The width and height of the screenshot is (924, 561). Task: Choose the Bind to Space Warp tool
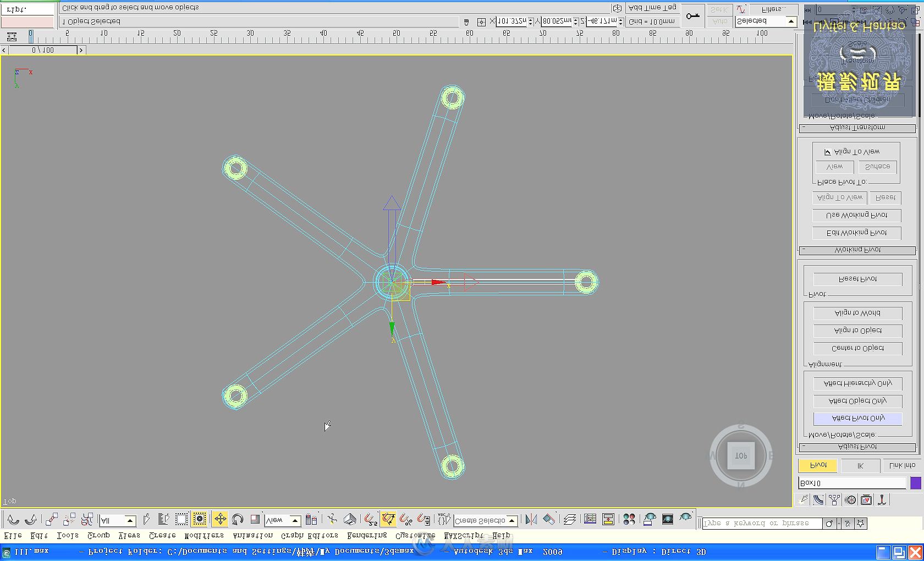point(87,520)
